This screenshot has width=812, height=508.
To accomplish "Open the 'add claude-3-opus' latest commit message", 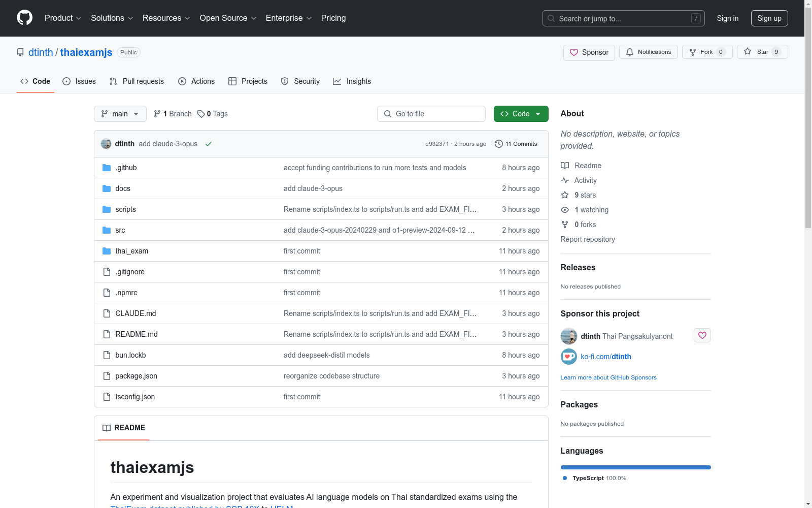I will click(168, 144).
